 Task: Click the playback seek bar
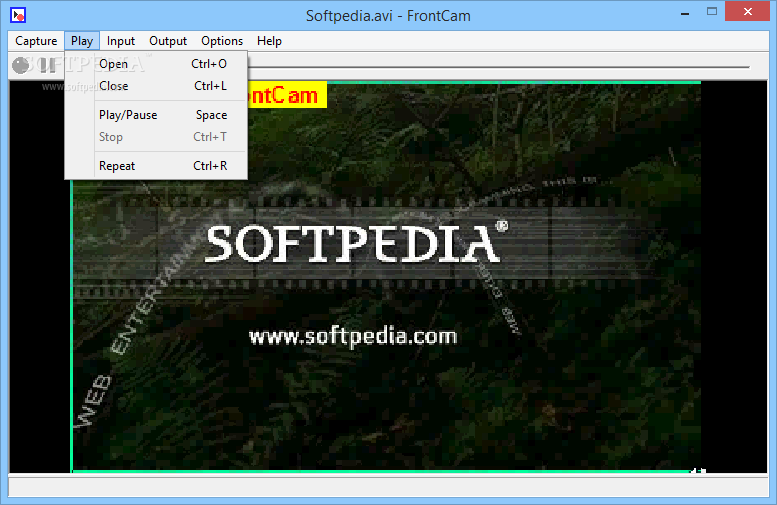click(x=498, y=66)
